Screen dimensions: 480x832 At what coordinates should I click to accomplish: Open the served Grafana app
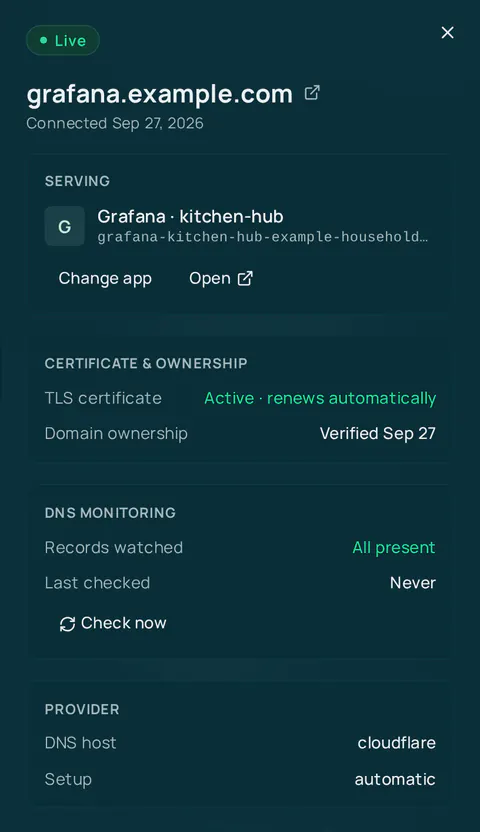click(221, 279)
